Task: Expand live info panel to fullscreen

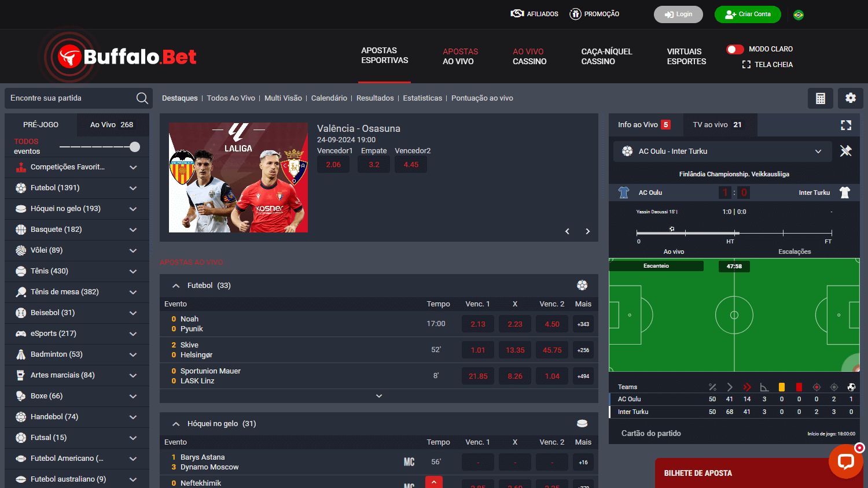Action: pos(846,125)
